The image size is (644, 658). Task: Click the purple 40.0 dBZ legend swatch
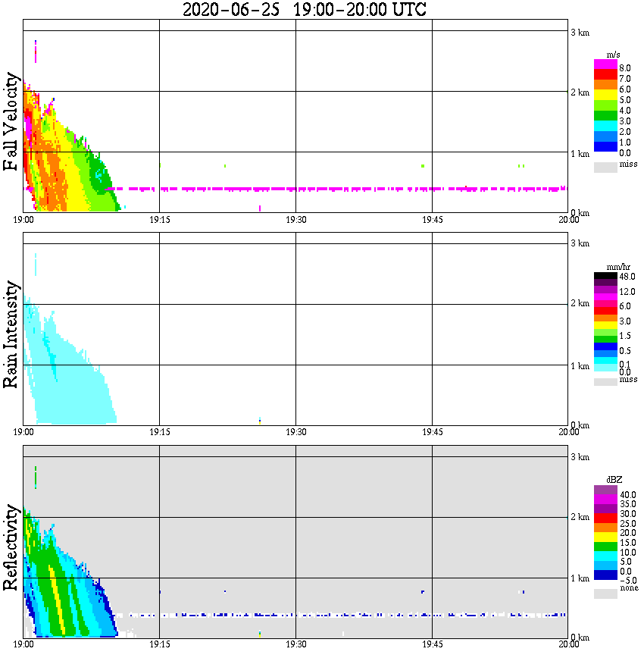tap(605, 490)
